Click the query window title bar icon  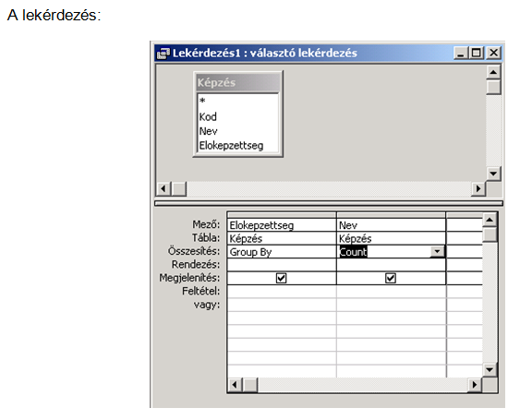pyautogui.click(x=163, y=53)
